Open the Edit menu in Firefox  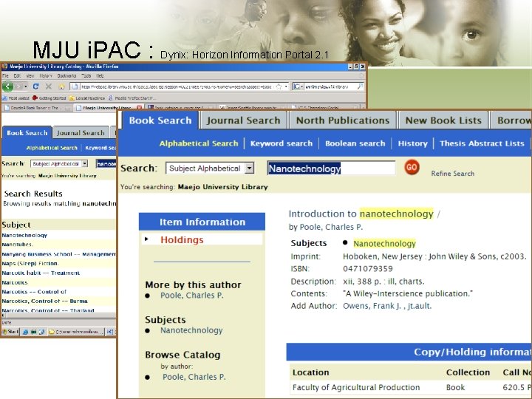coord(17,75)
